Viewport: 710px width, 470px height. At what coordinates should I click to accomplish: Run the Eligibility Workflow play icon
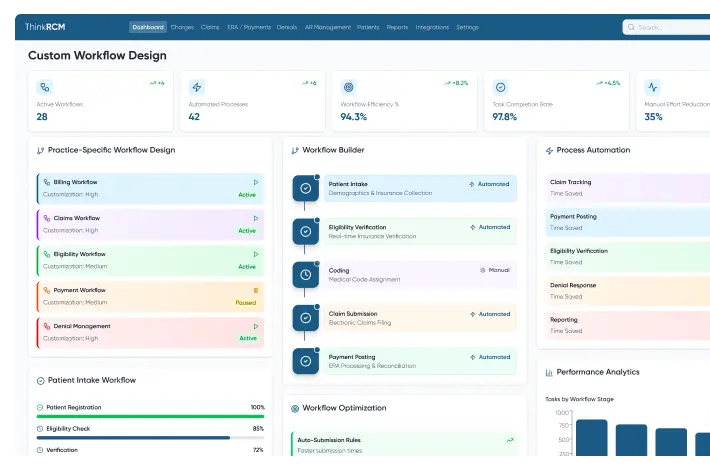coord(256,254)
